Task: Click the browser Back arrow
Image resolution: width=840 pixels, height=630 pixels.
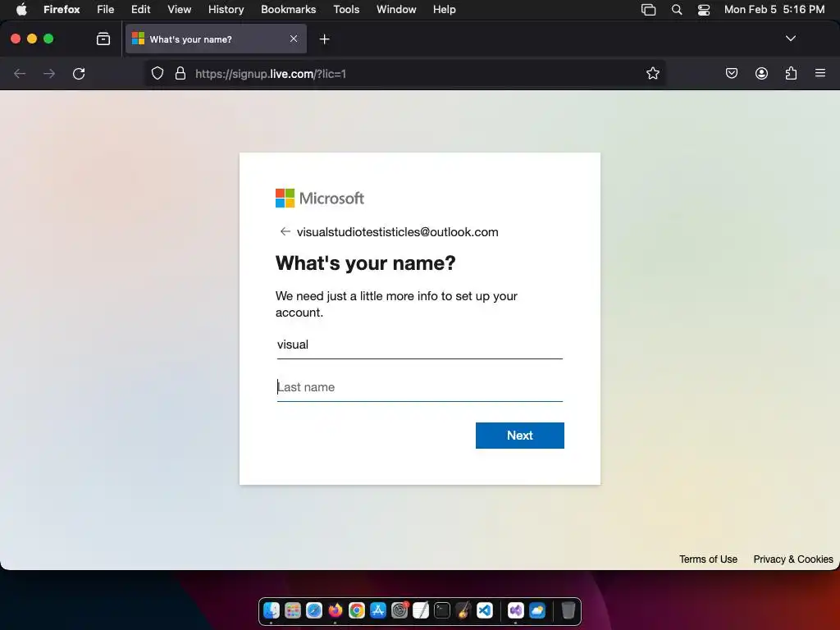Action: point(20,73)
